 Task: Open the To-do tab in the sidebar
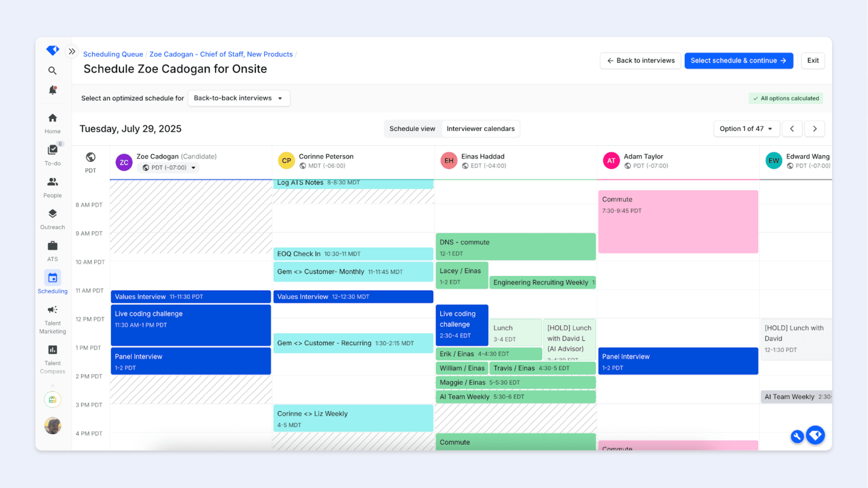pyautogui.click(x=53, y=151)
